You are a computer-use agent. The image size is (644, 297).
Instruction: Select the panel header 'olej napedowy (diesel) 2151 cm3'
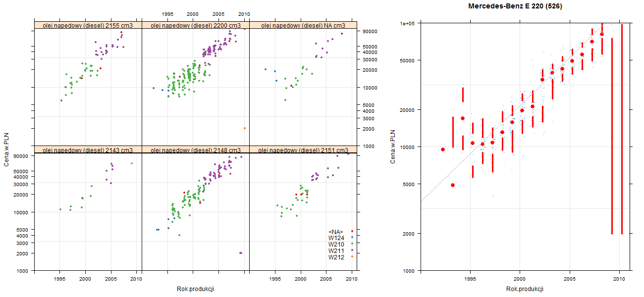pos(303,149)
